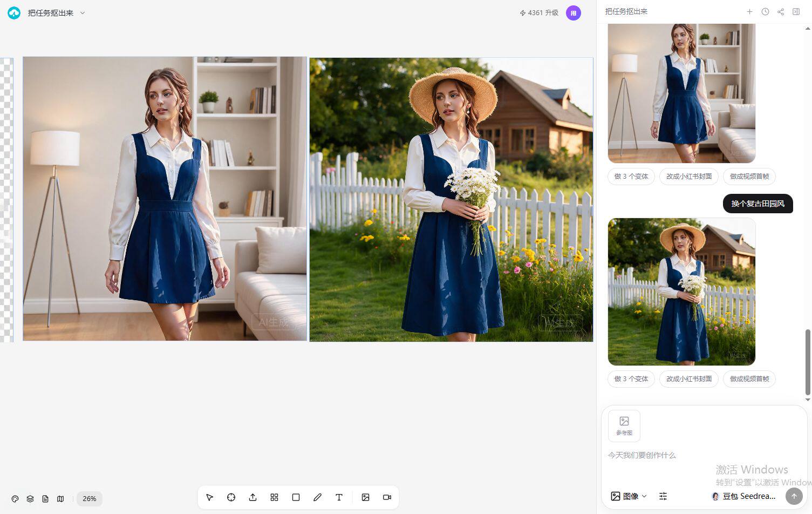This screenshot has height=514, width=812.
Task: Open the layers panel icon
Action: pos(30,499)
